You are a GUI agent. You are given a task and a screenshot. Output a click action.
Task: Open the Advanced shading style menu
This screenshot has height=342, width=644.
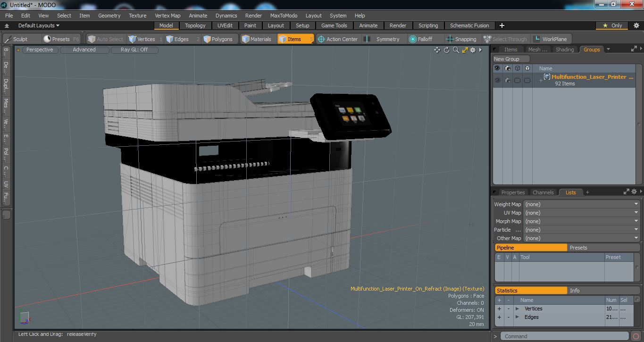click(x=84, y=50)
